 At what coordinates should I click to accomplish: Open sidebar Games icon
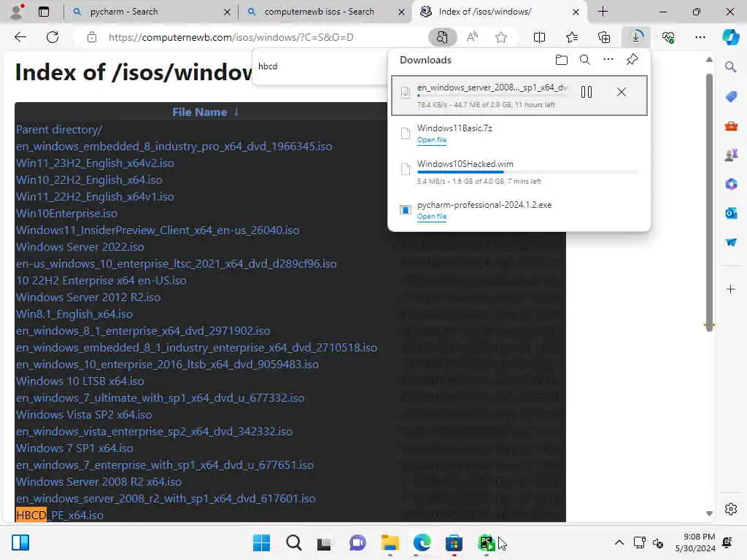coord(731,155)
